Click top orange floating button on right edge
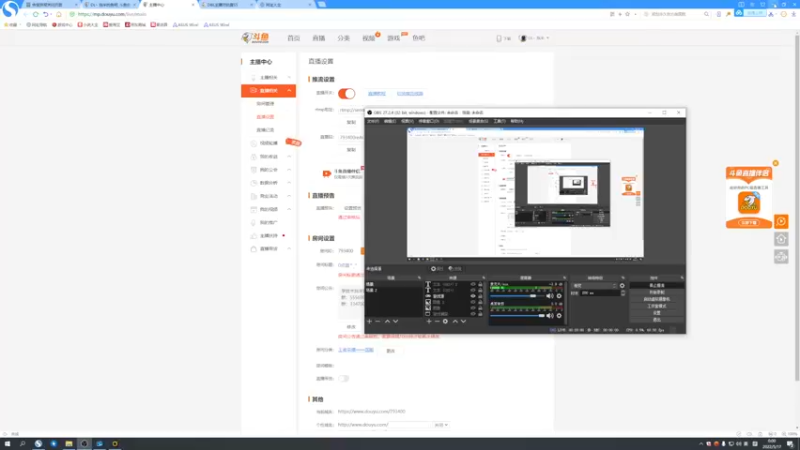Screen dimensions: 800x450 781,221
